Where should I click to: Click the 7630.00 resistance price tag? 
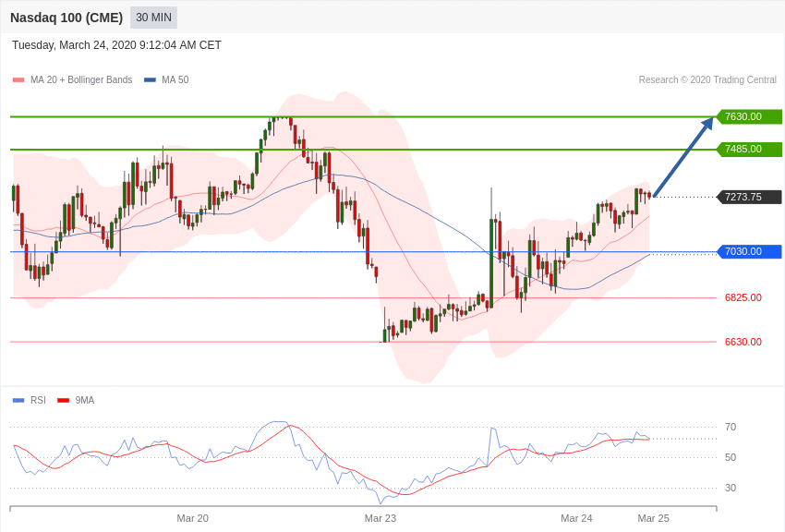click(750, 116)
